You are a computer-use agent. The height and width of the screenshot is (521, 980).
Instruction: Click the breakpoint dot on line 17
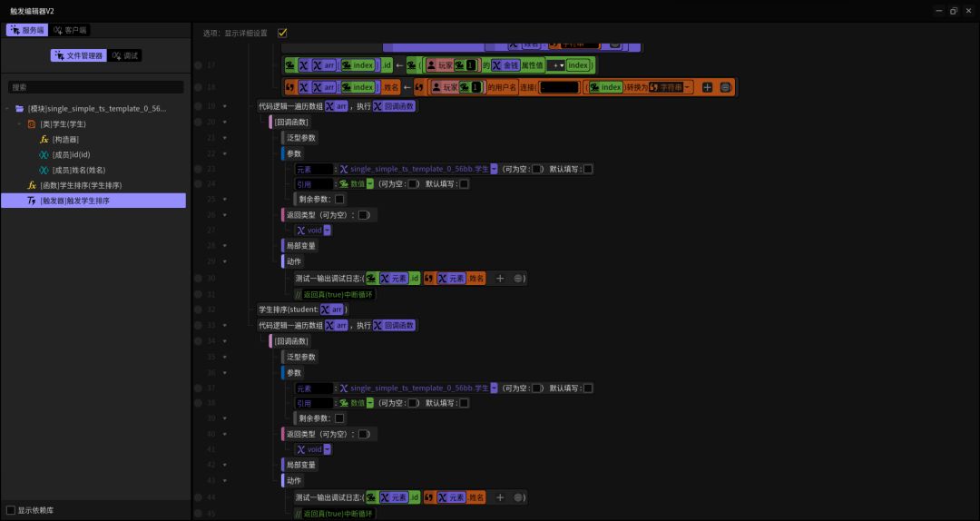point(198,65)
